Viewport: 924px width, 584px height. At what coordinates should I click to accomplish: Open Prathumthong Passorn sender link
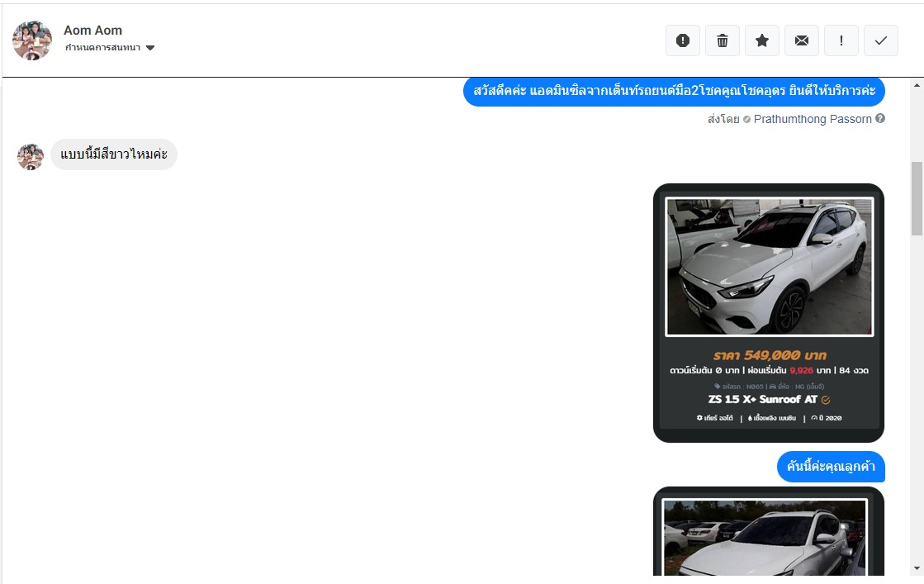(x=812, y=119)
